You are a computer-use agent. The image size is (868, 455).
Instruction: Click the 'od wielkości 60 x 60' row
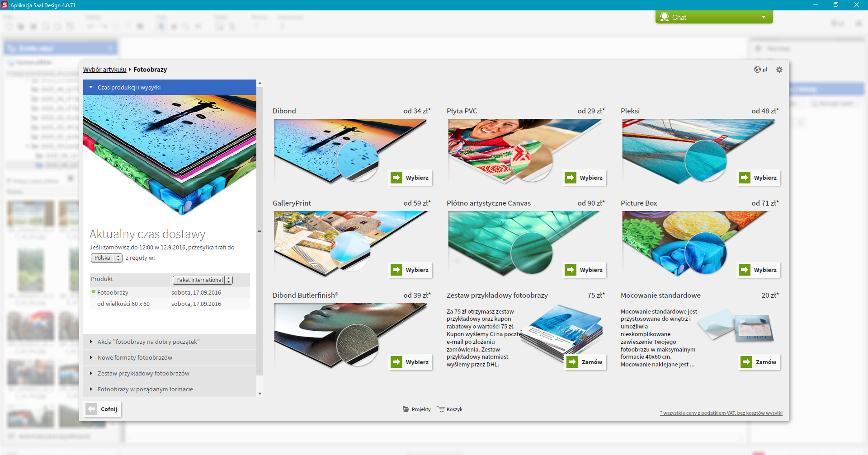tap(170, 304)
